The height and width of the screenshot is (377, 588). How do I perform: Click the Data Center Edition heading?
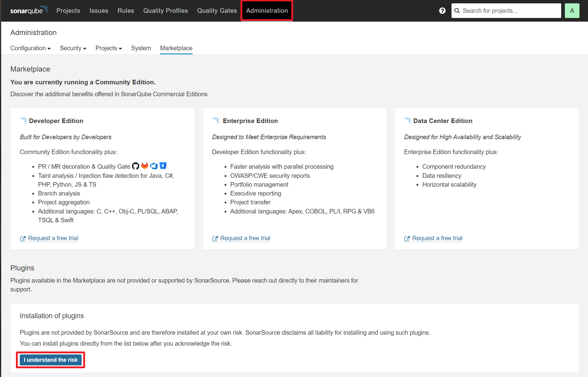(443, 121)
